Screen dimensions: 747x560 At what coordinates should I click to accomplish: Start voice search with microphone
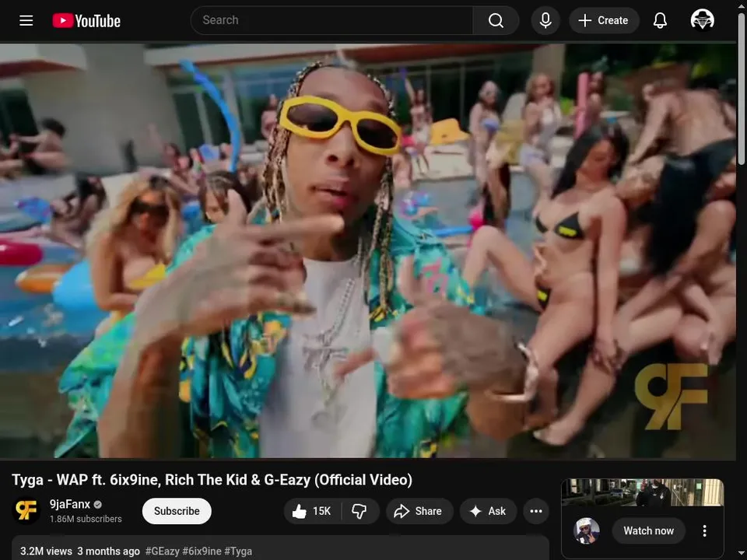tap(545, 20)
